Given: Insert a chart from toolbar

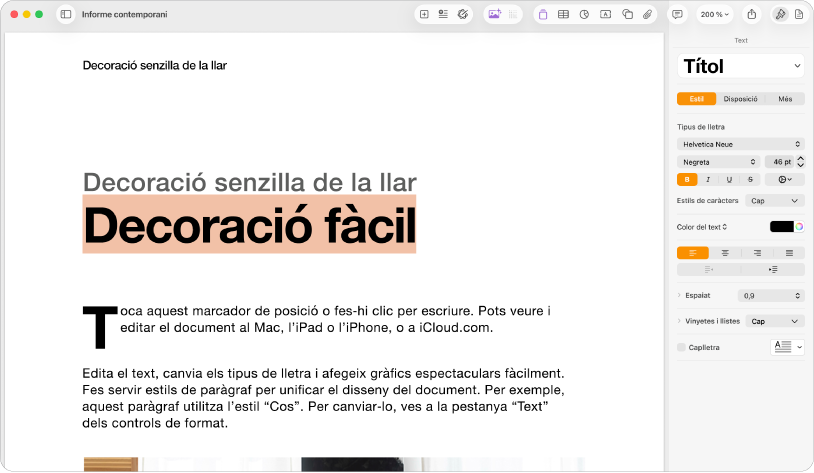Looking at the screenshot, I should pos(584,15).
